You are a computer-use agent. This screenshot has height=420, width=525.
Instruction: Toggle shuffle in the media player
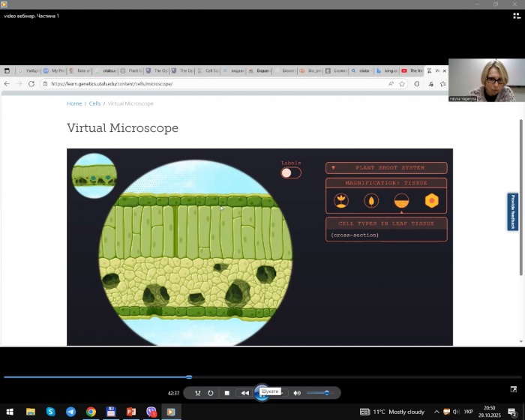[x=198, y=393]
